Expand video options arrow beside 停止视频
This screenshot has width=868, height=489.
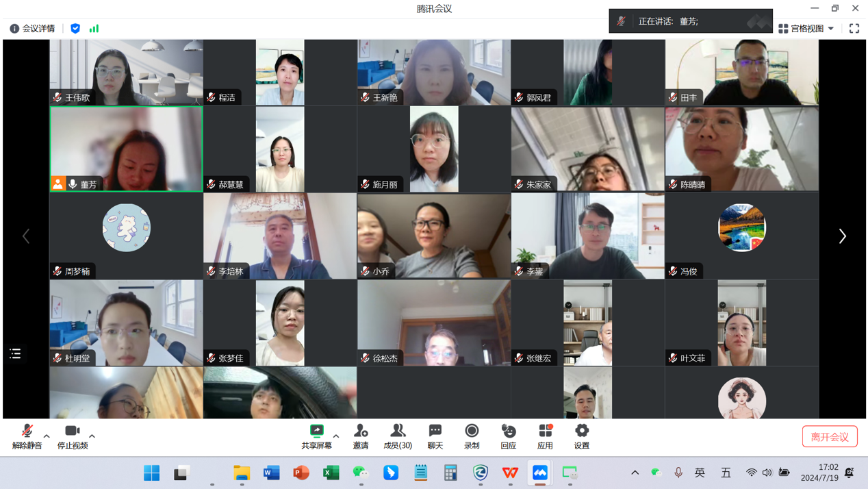92,436
